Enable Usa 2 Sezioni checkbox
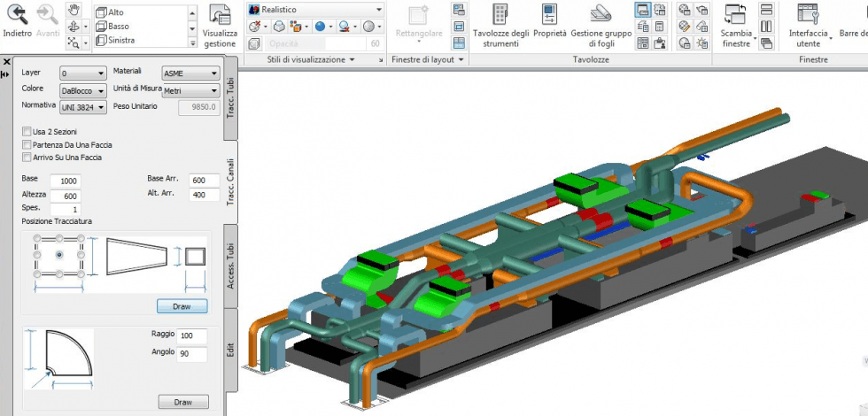The image size is (868, 416). tap(27, 131)
